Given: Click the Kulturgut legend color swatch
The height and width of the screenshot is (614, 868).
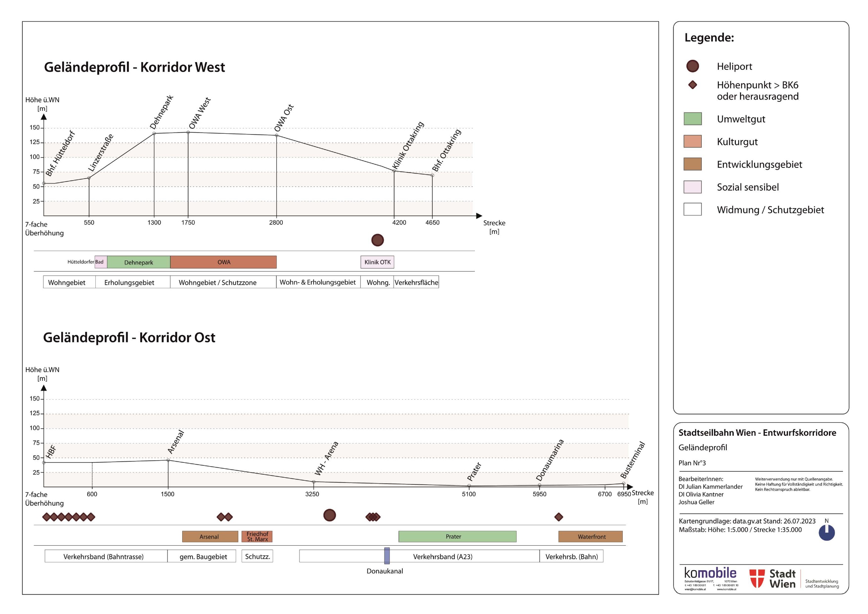Looking at the screenshot, I should (x=692, y=142).
